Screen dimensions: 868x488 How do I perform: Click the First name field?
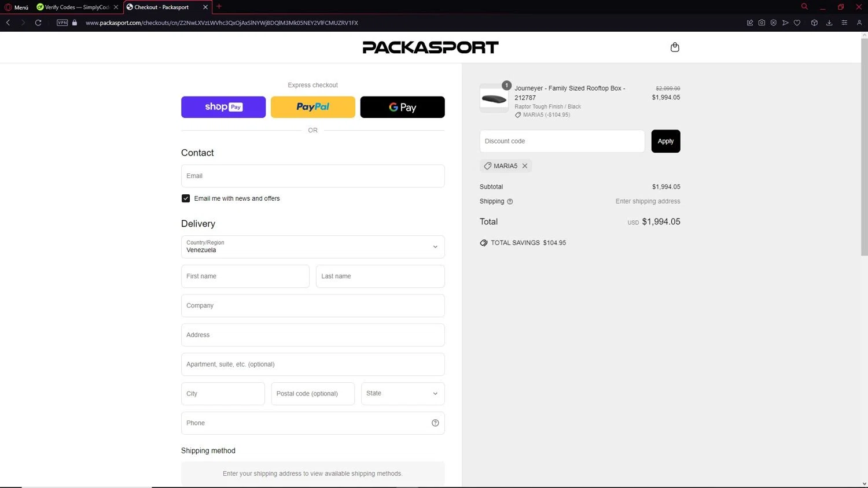point(245,276)
